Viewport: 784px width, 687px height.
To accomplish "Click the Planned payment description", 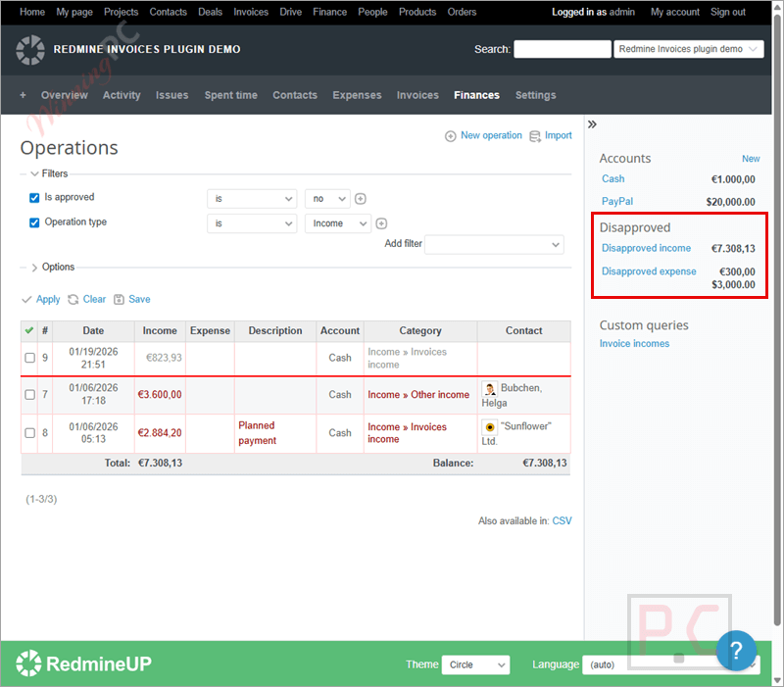I will 257,433.
